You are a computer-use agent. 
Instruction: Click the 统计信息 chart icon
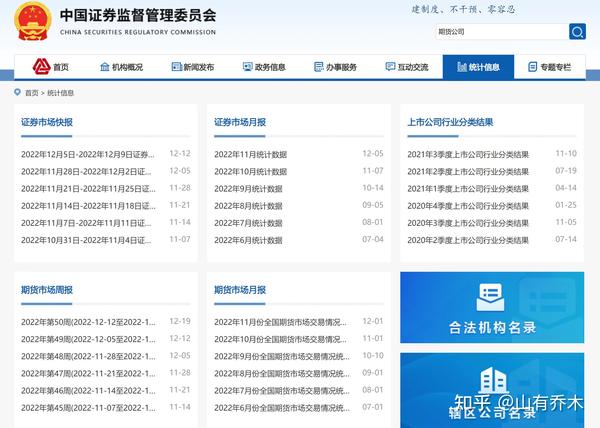(462, 67)
